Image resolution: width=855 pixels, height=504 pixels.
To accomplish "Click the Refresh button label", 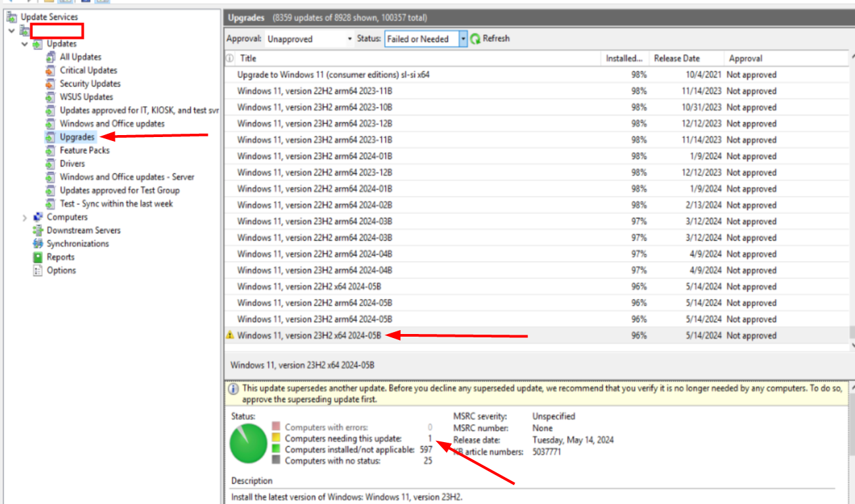I will coord(496,38).
